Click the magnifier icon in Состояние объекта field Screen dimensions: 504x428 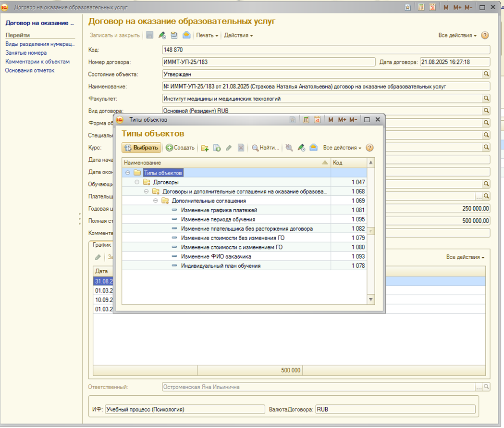tap(486, 74)
